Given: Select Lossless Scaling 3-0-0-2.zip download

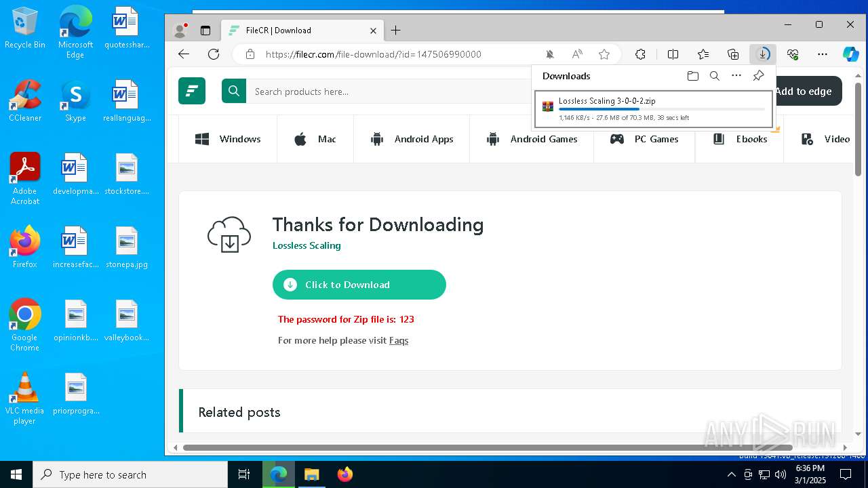Looking at the screenshot, I should [654, 108].
